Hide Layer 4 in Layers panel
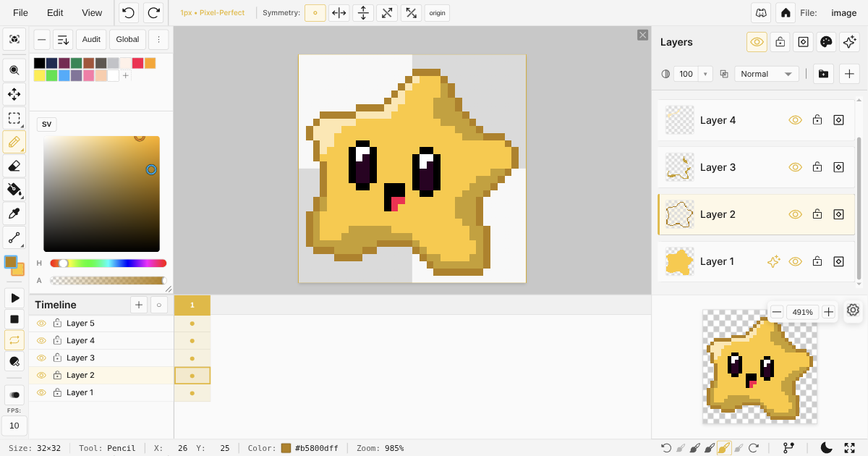Viewport: 868px width, 456px height. pos(795,120)
